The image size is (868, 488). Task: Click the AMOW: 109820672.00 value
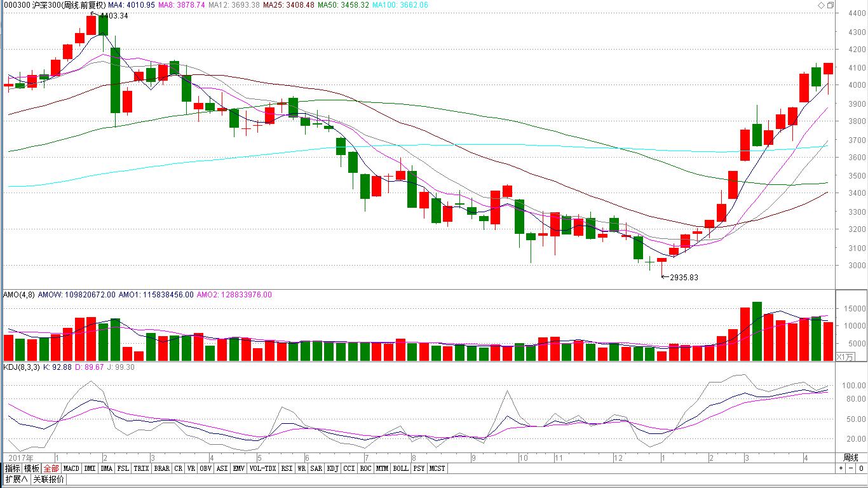click(x=77, y=295)
